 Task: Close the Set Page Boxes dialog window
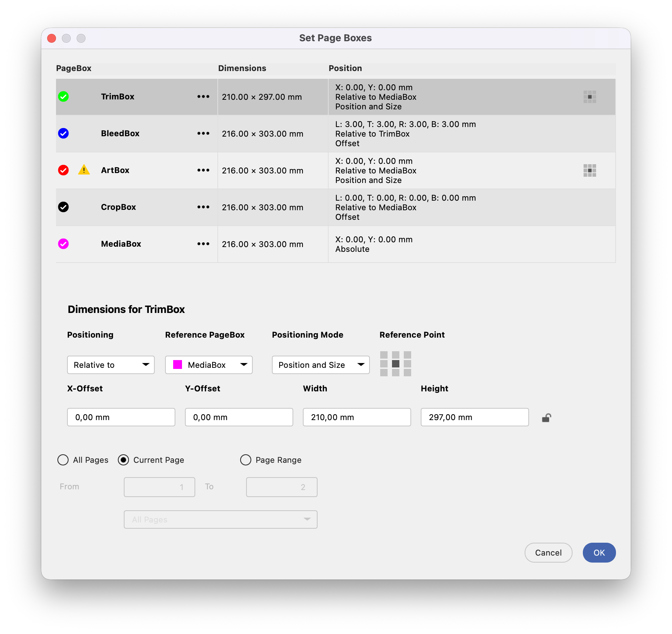click(52, 38)
